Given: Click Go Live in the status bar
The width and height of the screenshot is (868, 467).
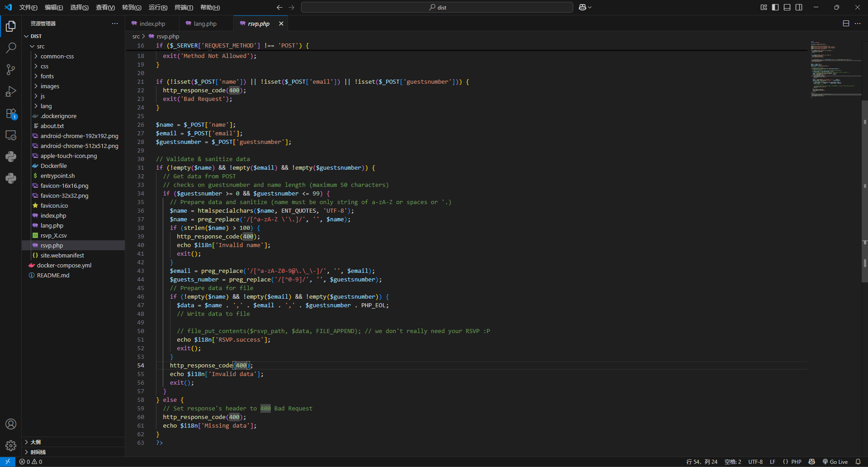Looking at the screenshot, I should pos(835,462).
